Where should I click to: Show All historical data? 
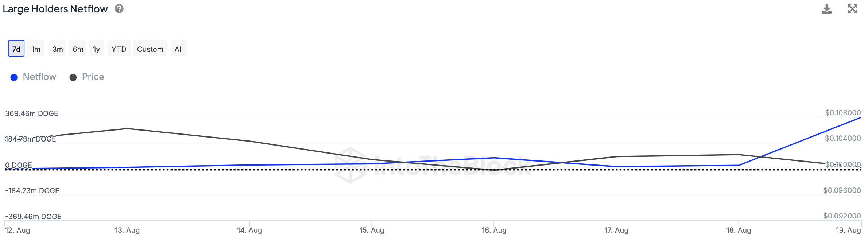(178, 49)
